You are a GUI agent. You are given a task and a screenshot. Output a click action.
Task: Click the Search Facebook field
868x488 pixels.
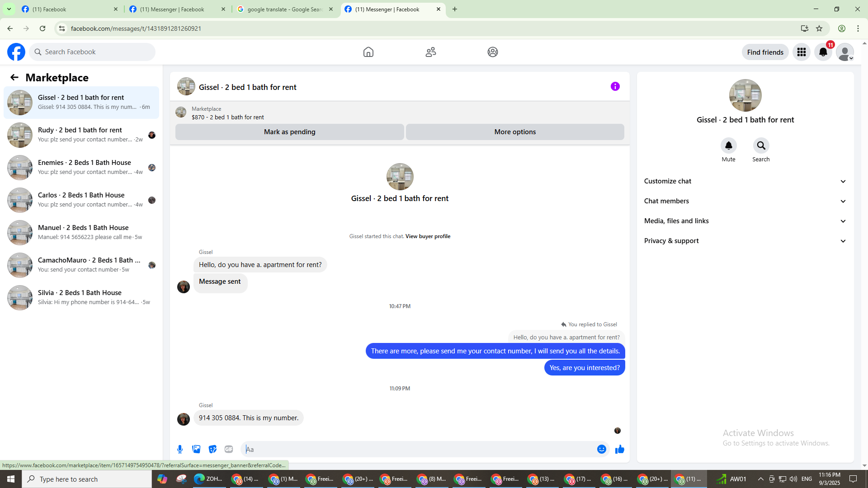point(92,52)
